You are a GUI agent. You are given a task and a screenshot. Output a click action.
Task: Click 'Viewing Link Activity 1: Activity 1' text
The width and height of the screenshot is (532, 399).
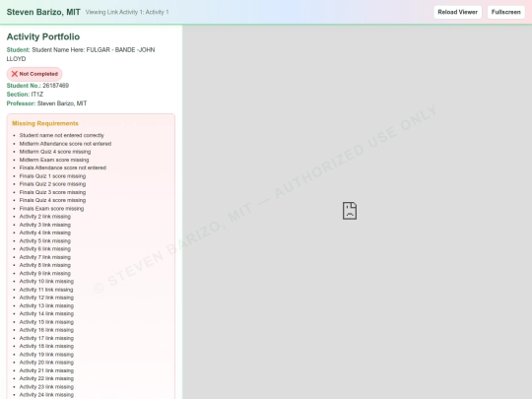pos(127,12)
